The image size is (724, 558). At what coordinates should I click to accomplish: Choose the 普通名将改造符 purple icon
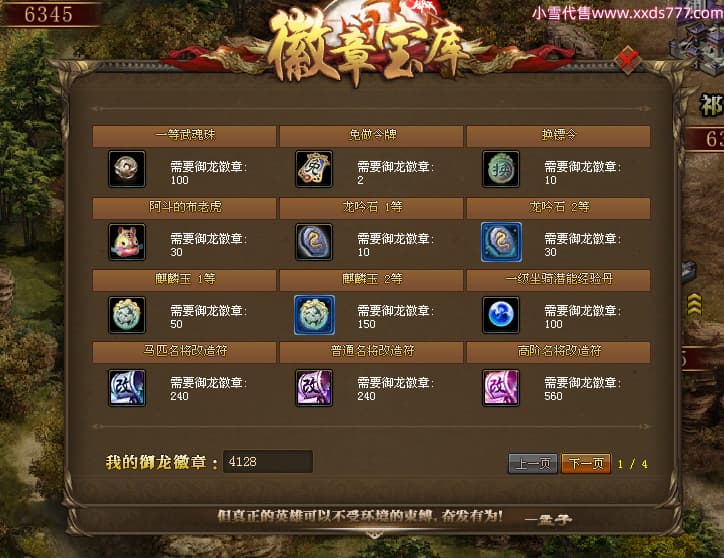tap(314, 388)
